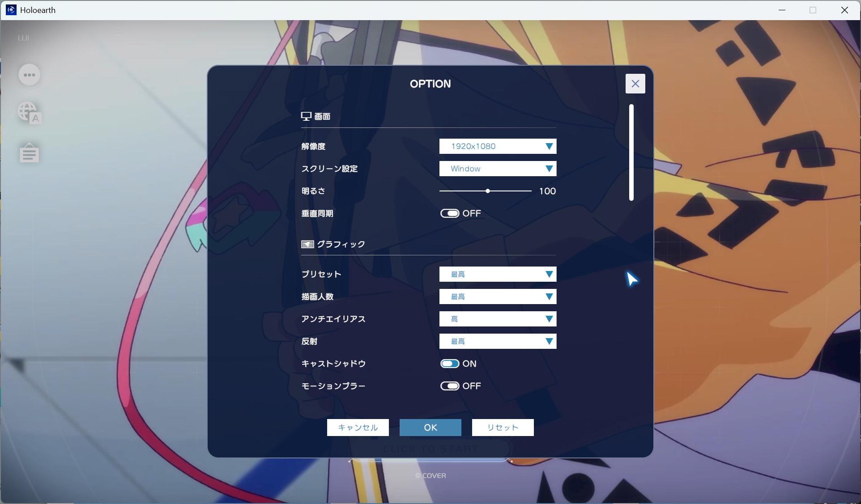Toggle 垂直同期 switch on
This screenshot has width=861, height=504.
[450, 213]
